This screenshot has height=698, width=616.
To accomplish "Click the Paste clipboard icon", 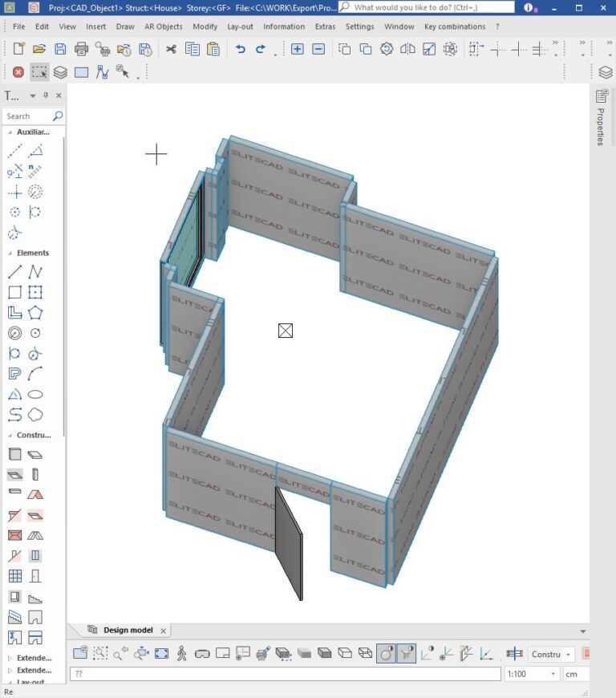I will tap(213, 48).
